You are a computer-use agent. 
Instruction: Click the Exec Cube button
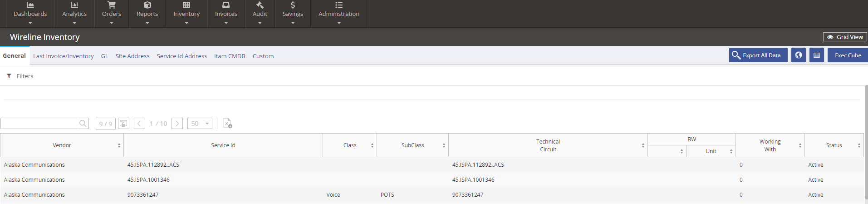[848, 55]
